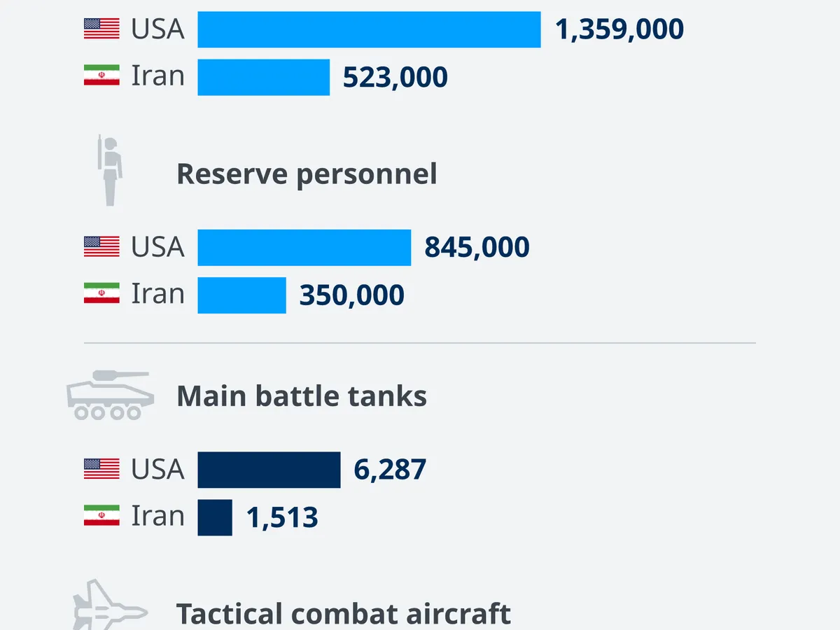Select the light blue USA bar showing 1,359,000
The image size is (840, 630).
pyautogui.click(x=369, y=29)
